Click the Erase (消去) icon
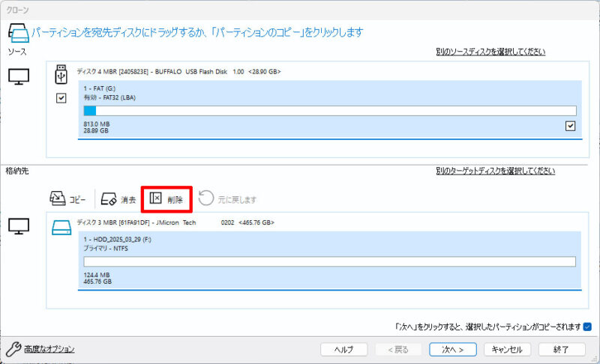Screen dimensions: 600x364 (109, 199)
